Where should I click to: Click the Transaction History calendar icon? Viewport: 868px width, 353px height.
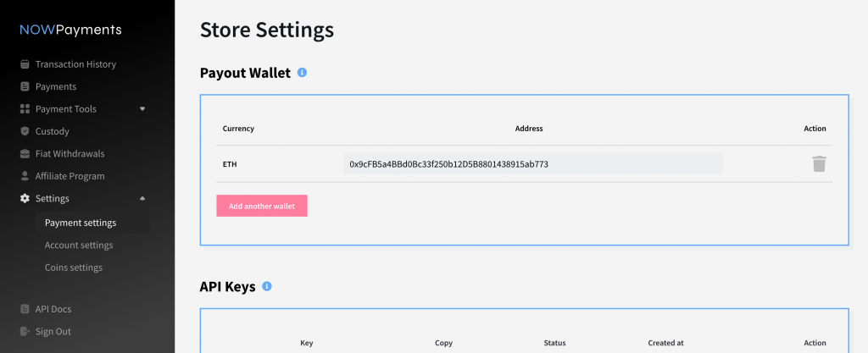25,64
